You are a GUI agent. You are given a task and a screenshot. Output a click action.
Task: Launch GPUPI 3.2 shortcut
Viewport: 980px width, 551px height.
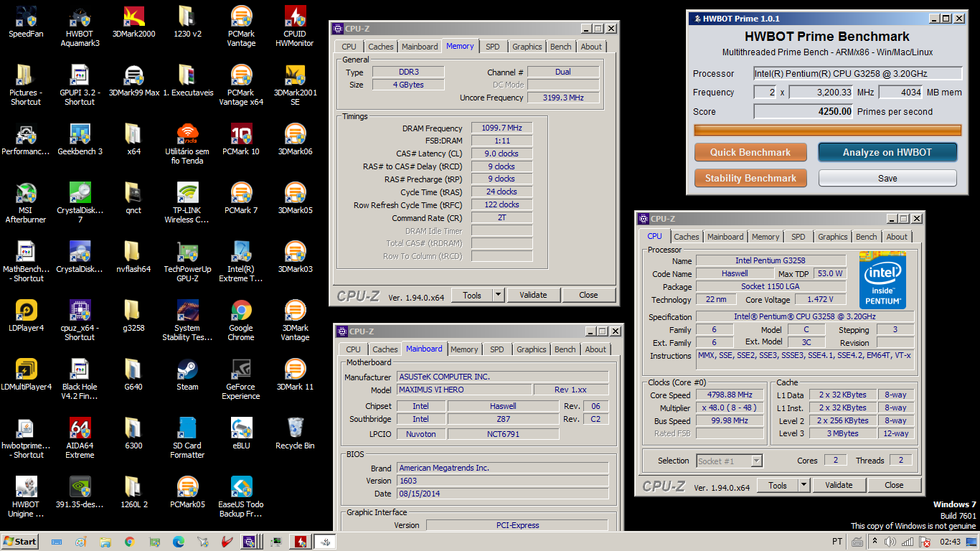pos(80,85)
